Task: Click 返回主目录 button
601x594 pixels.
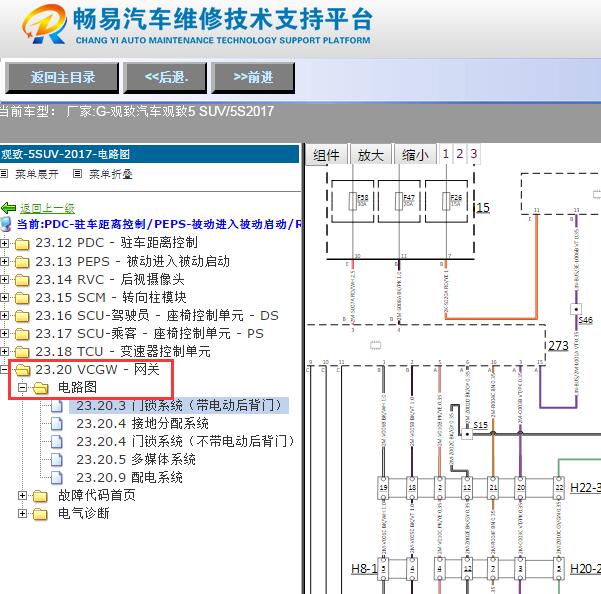Action: coord(62,78)
